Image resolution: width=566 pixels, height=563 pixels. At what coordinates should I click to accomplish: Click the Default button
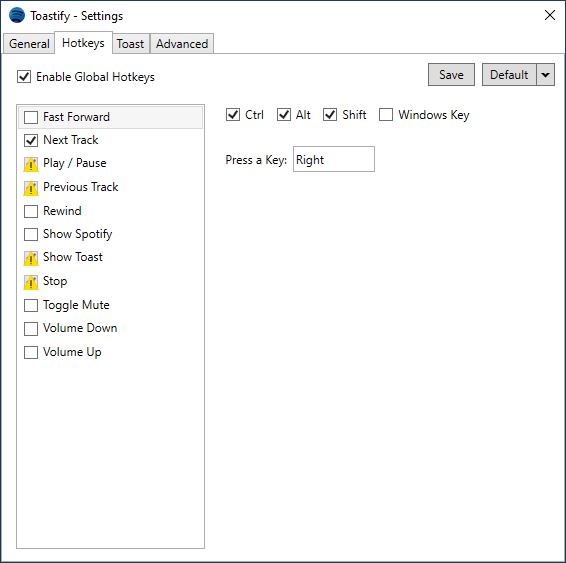click(x=509, y=75)
